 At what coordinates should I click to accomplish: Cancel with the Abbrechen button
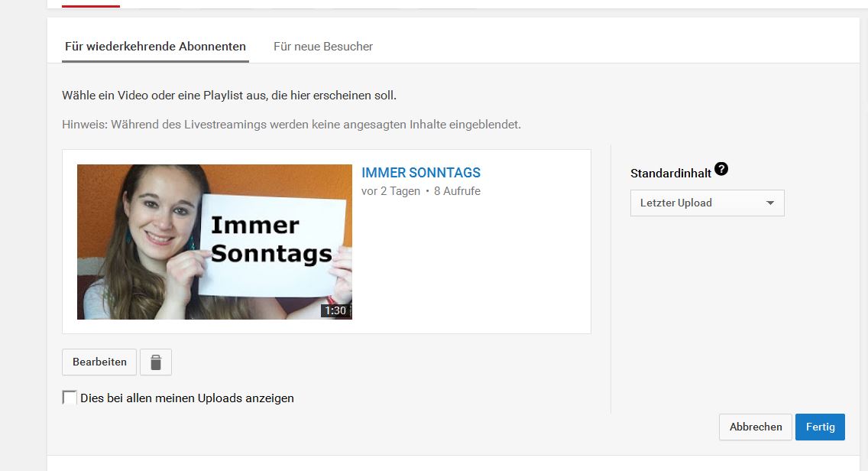pos(756,427)
